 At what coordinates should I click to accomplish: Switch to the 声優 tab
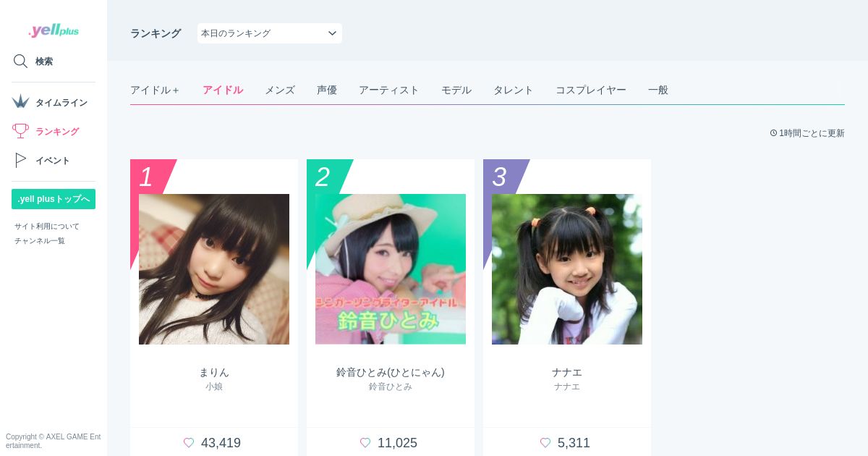pyautogui.click(x=327, y=90)
